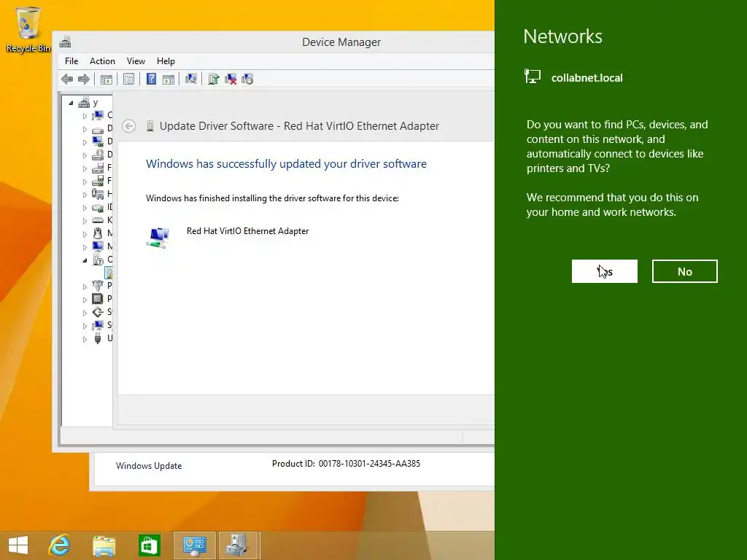
Task: Select the Ports connector icon in the tree
Action: [x=98, y=285]
